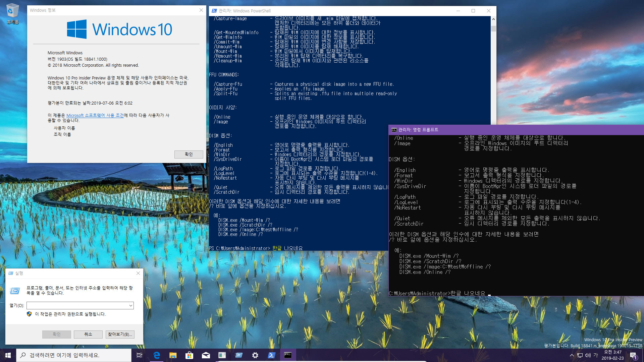The image size is (644, 362).
Task: Open the Microsoft 소프트웨어 사용 조건 link
Action: 95,115
